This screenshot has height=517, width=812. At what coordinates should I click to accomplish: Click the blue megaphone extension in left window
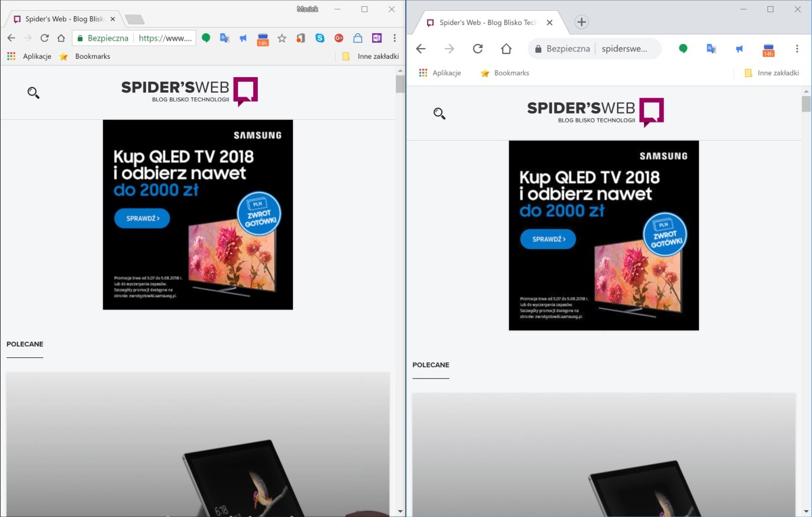[244, 38]
